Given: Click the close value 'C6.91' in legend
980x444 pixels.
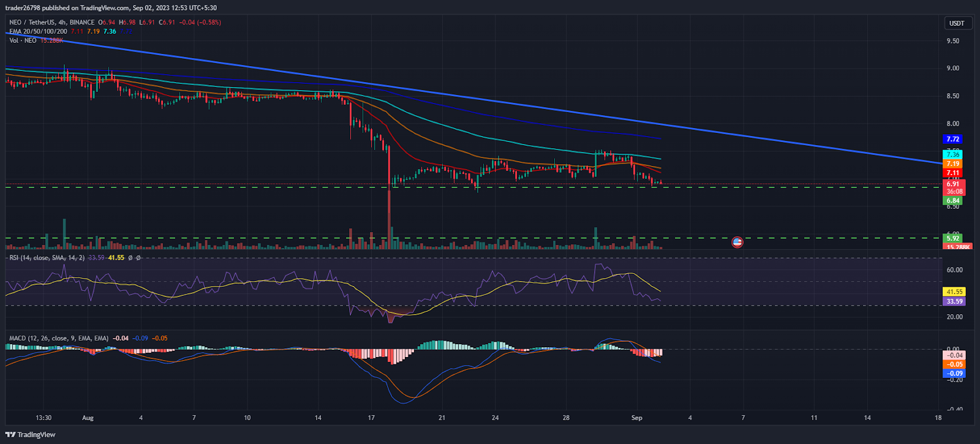Looking at the screenshot, I should pyautogui.click(x=167, y=22).
